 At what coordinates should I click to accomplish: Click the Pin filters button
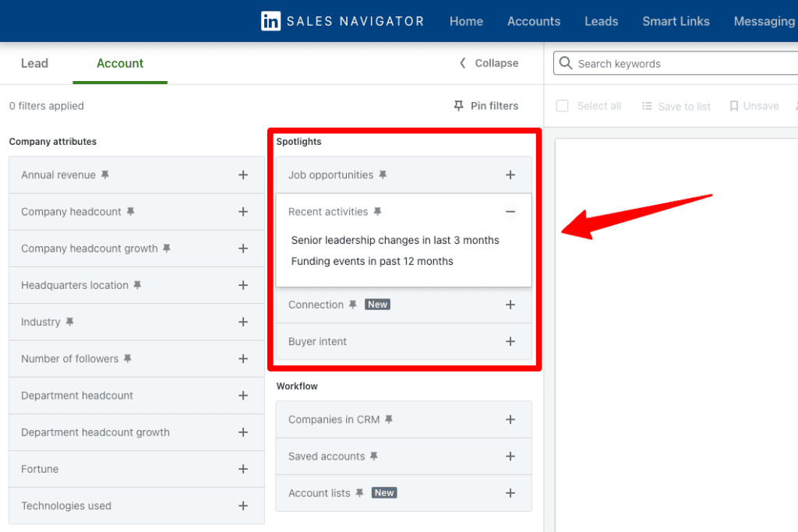pos(486,106)
